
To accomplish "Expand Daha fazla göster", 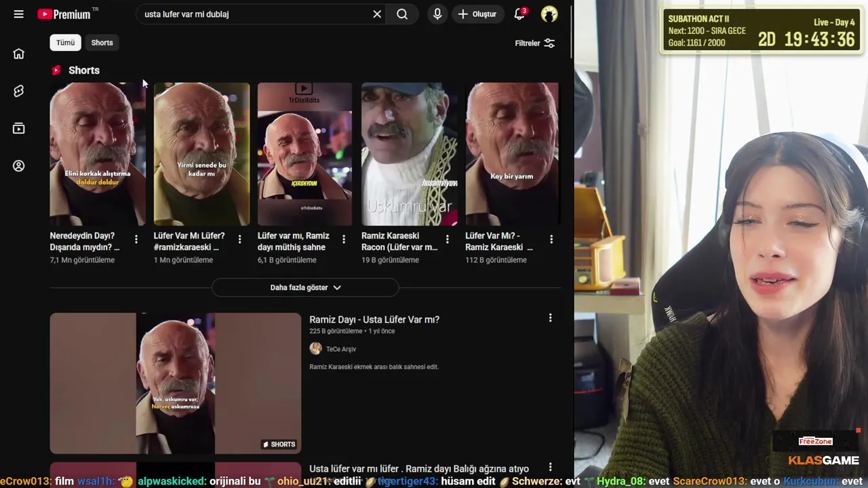I will point(305,287).
